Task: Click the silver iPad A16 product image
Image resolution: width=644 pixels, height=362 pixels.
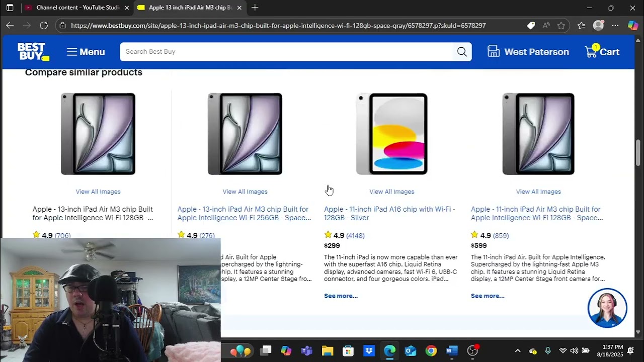Action: coord(391,134)
